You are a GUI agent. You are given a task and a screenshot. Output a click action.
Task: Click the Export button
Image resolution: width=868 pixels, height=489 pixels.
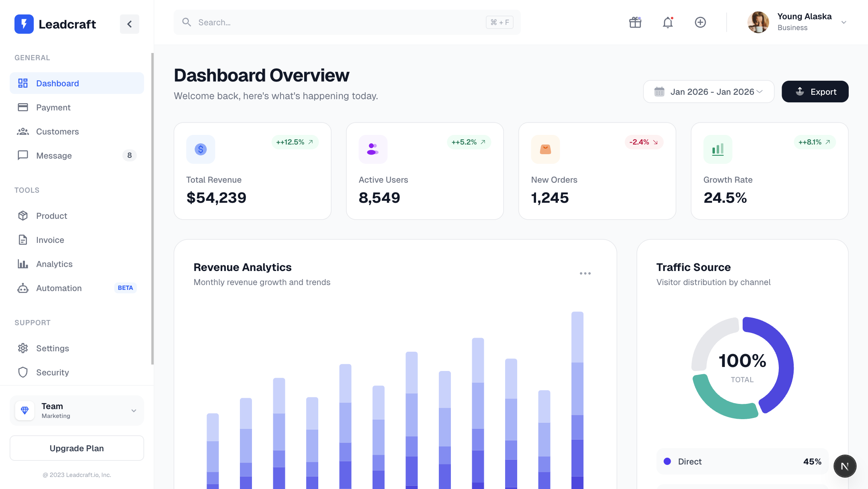(x=815, y=92)
